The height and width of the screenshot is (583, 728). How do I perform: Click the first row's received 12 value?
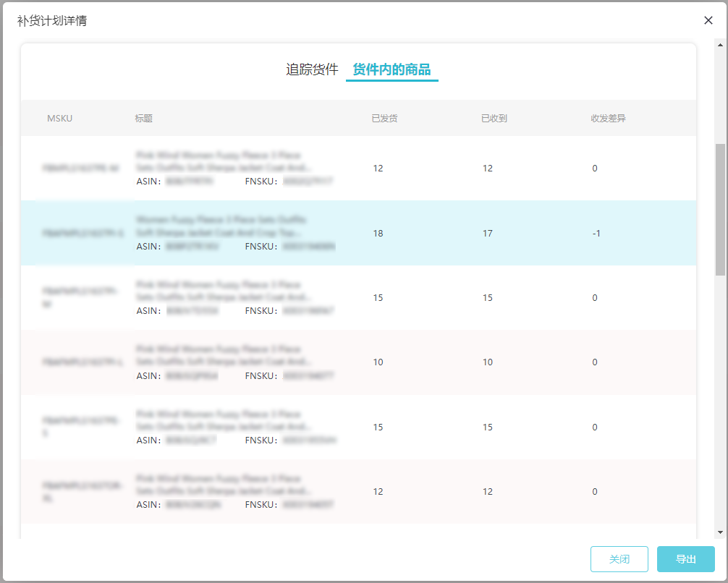(x=487, y=169)
